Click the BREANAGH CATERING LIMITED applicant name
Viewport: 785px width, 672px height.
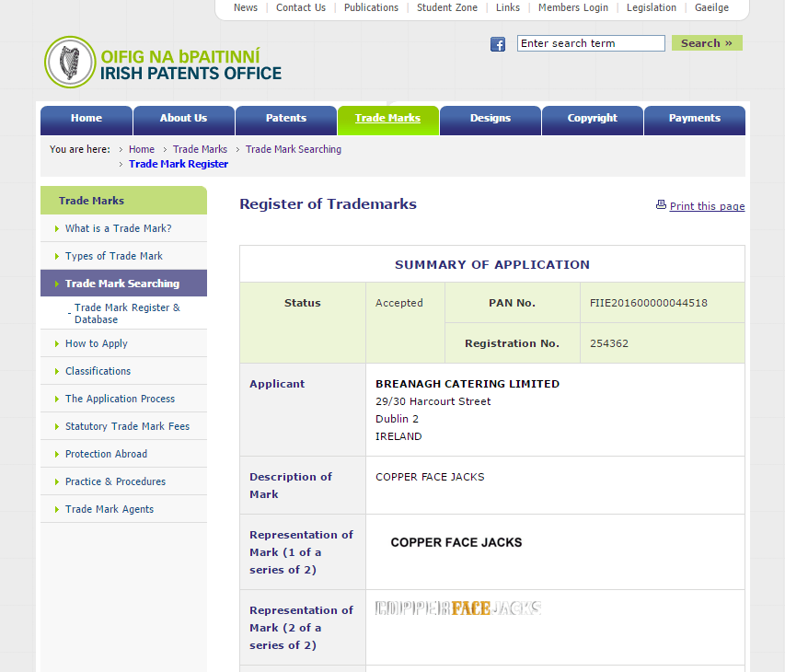click(468, 384)
